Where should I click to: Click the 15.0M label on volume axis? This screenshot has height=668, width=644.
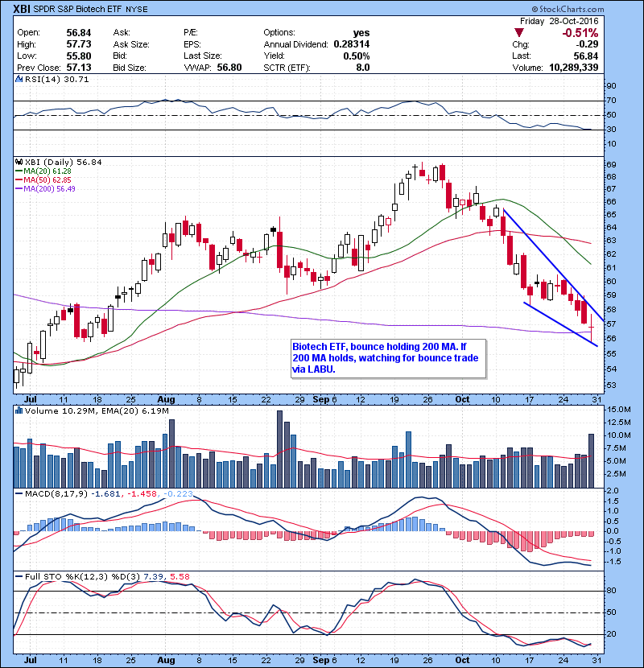point(619,410)
